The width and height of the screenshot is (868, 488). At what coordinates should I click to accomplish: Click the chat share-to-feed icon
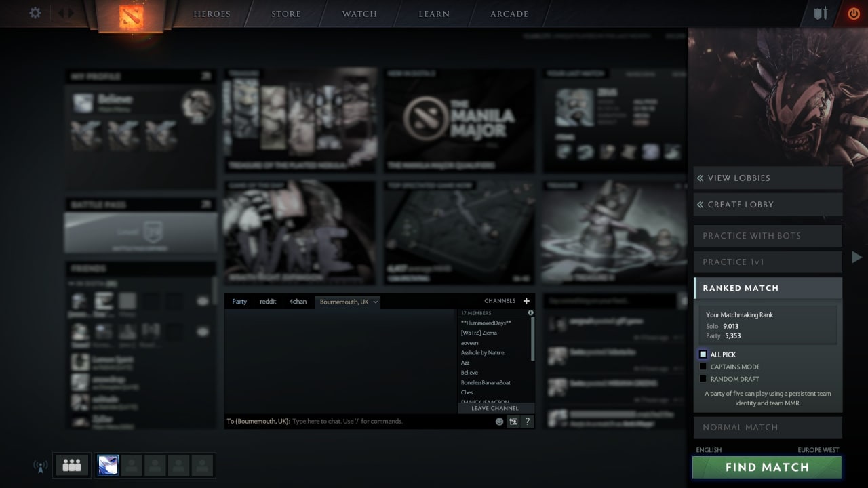(513, 421)
